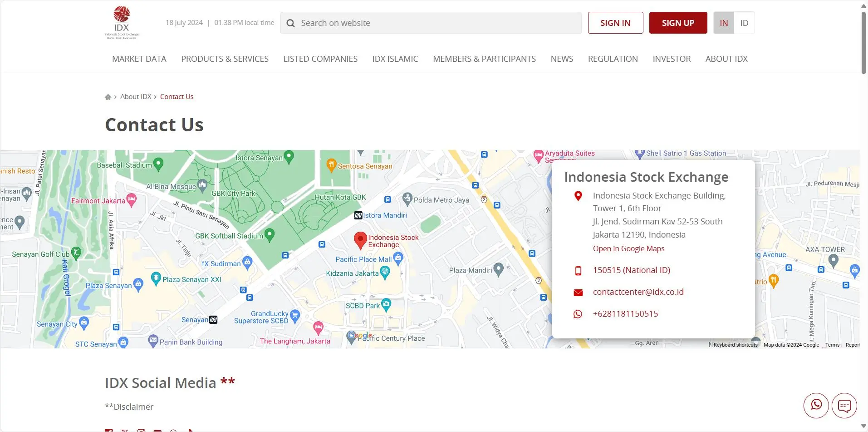Select the Senayan City shopping marker
Viewport: 868px width, 432px height.
84,323
